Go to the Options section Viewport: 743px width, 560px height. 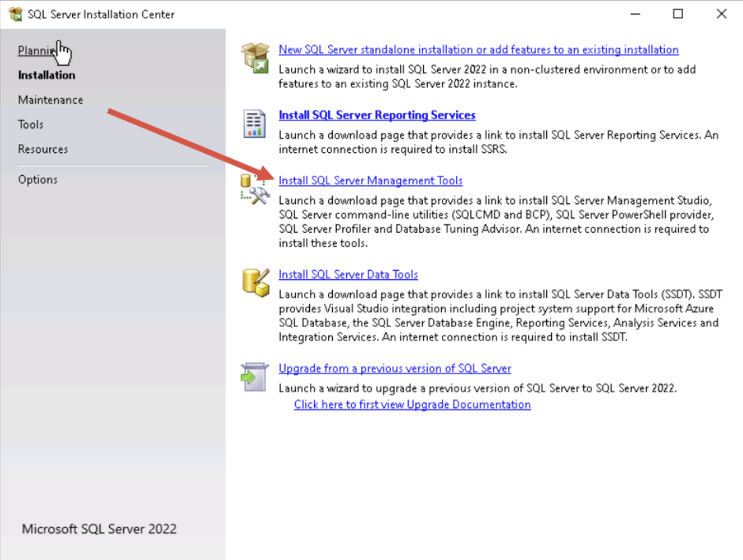coord(38,180)
